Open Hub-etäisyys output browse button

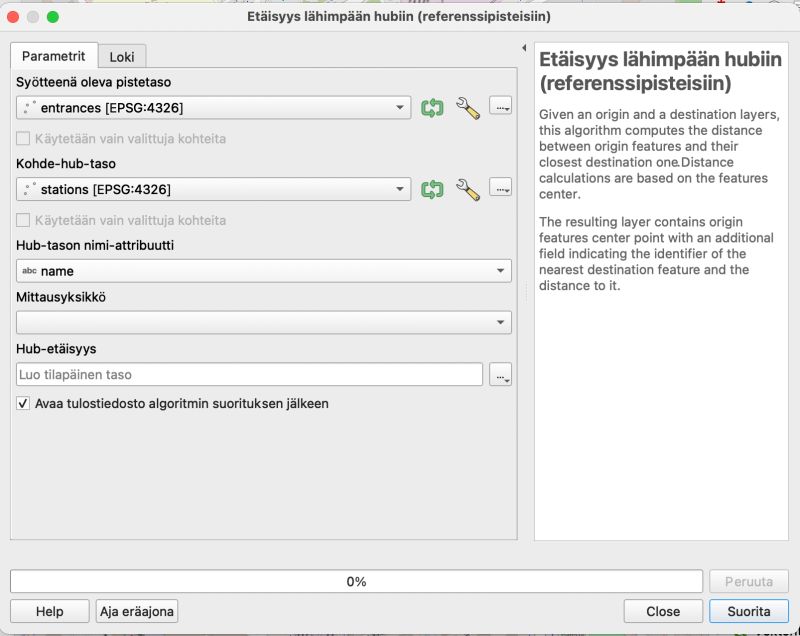(x=501, y=375)
